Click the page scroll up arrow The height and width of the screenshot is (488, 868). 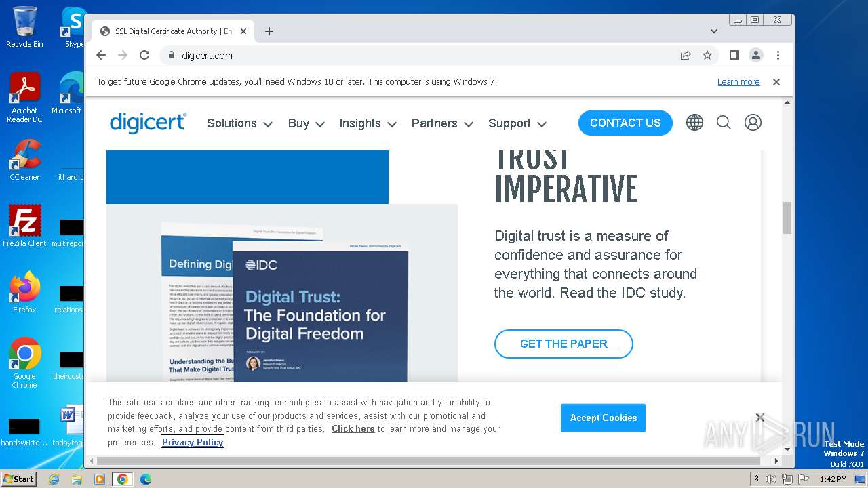(787, 102)
